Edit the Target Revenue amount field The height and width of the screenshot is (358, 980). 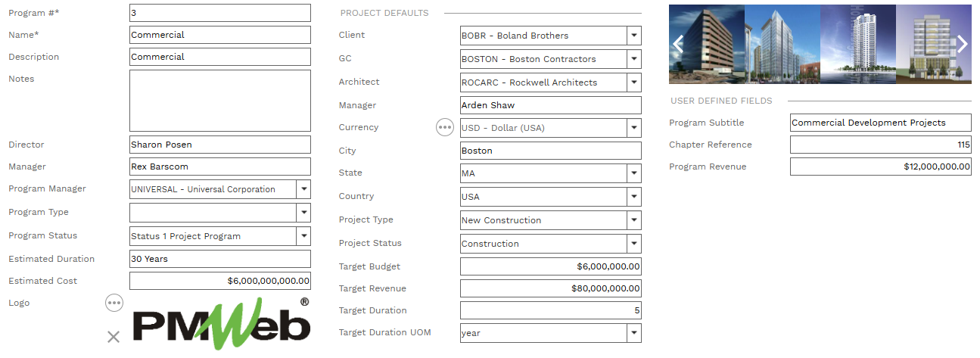(550, 288)
